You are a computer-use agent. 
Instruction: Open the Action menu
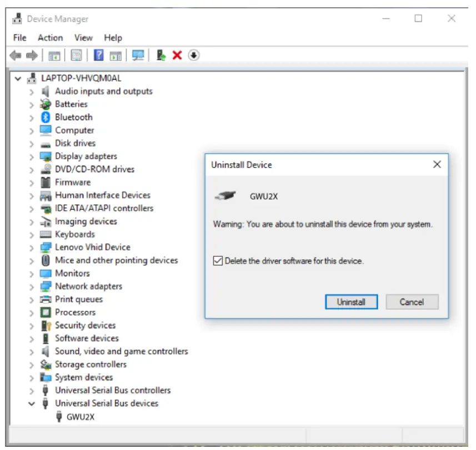click(50, 38)
